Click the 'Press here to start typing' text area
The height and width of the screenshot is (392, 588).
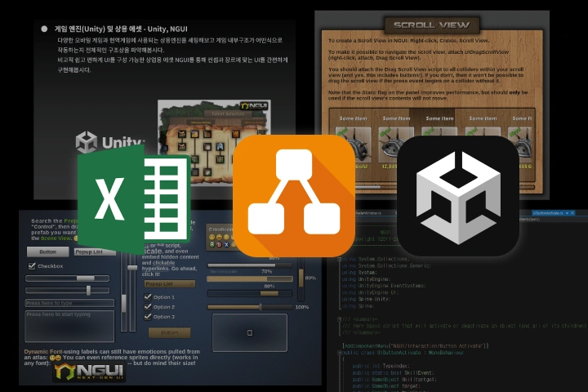69,326
